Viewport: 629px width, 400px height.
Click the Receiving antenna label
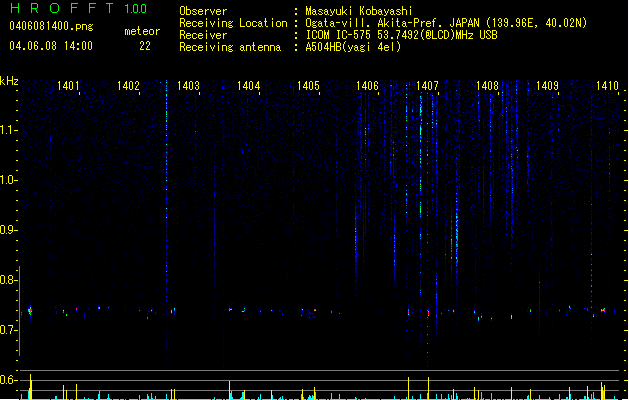point(230,47)
